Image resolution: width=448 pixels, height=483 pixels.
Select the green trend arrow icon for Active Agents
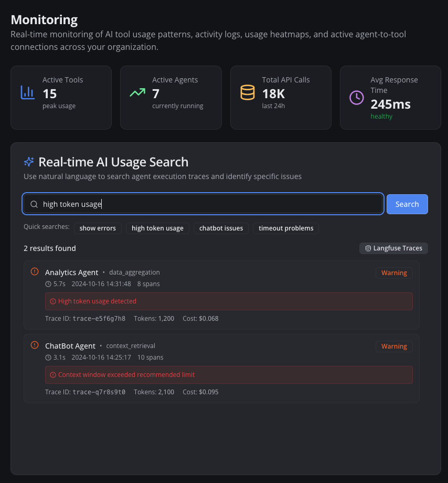[x=137, y=92]
